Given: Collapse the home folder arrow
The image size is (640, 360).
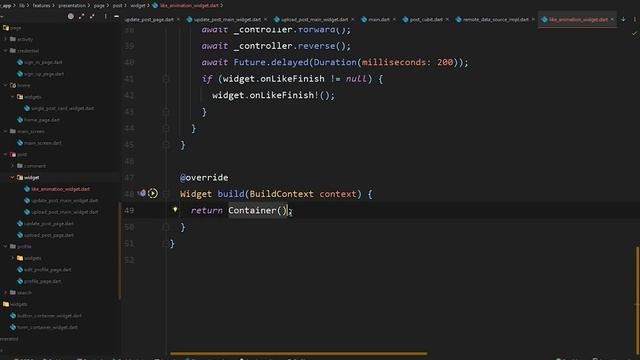Looking at the screenshot, I should click(x=6, y=85).
